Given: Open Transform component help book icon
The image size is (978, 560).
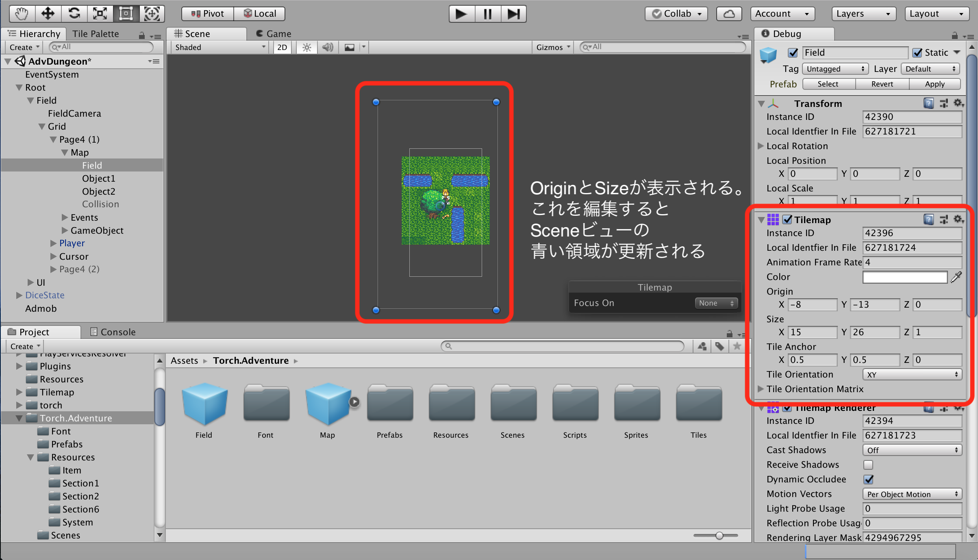Looking at the screenshot, I should point(928,103).
